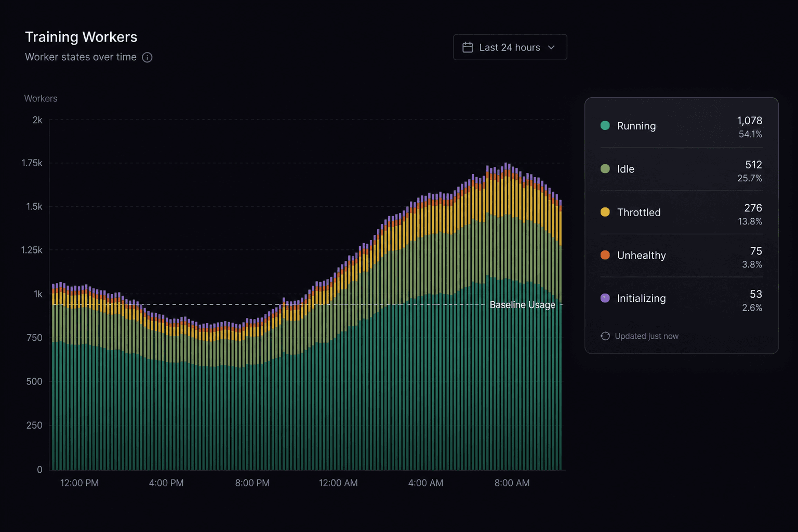
Task: Click the 8:00 AM x-axis label
Action: coord(512,483)
